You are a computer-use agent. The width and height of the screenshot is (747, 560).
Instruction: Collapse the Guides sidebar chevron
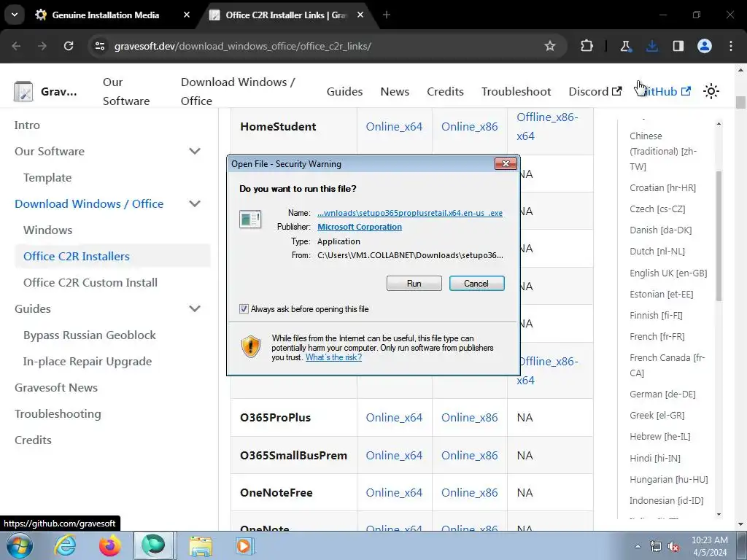(x=194, y=308)
